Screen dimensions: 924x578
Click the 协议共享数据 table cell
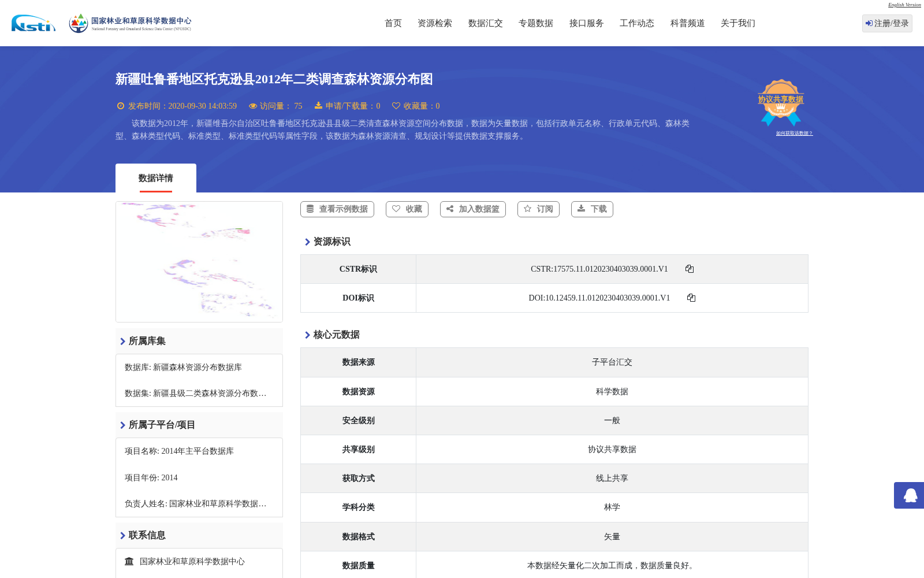pyautogui.click(x=612, y=449)
